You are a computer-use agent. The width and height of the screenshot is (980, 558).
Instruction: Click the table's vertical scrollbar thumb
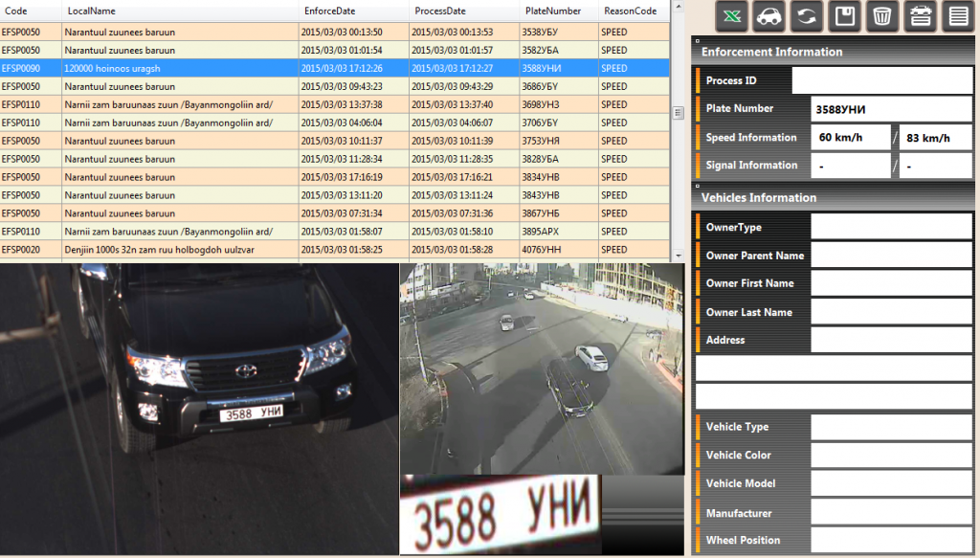pyautogui.click(x=679, y=112)
